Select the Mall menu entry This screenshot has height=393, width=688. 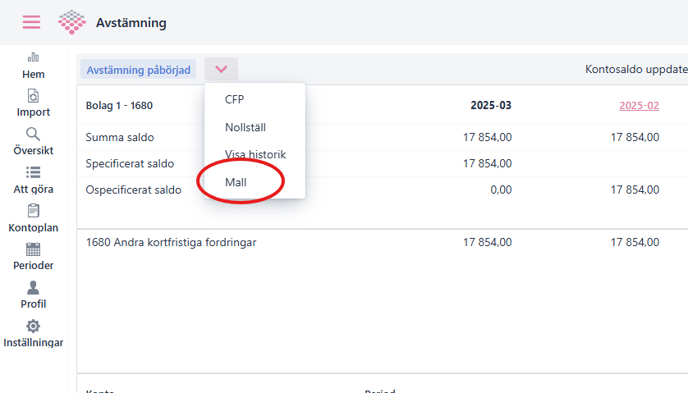point(236,182)
